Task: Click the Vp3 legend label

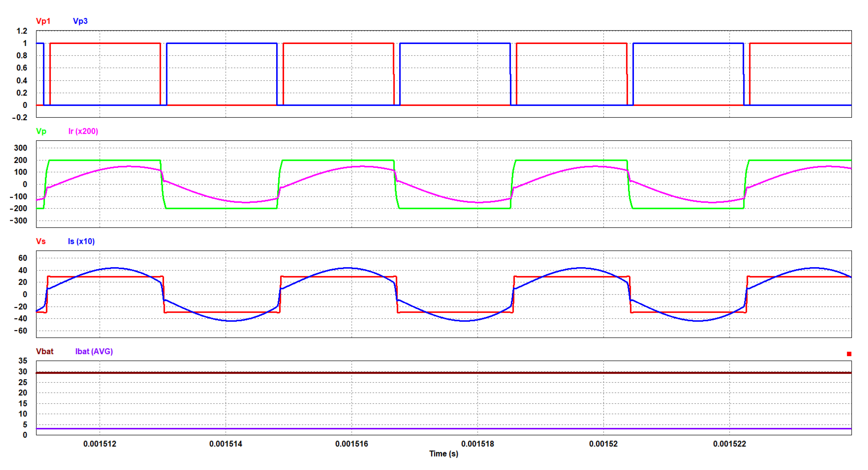Action: [x=80, y=21]
